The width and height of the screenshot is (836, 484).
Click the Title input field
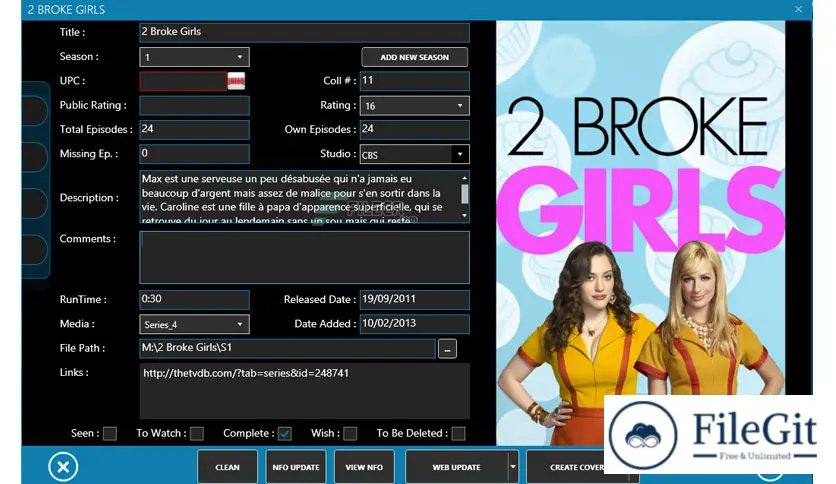304,32
